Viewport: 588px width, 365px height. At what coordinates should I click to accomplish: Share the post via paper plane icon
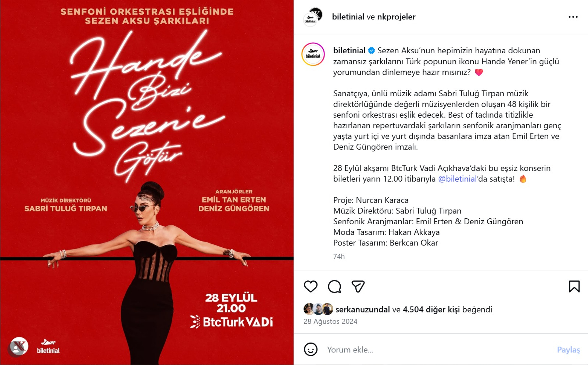(x=358, y=286)
